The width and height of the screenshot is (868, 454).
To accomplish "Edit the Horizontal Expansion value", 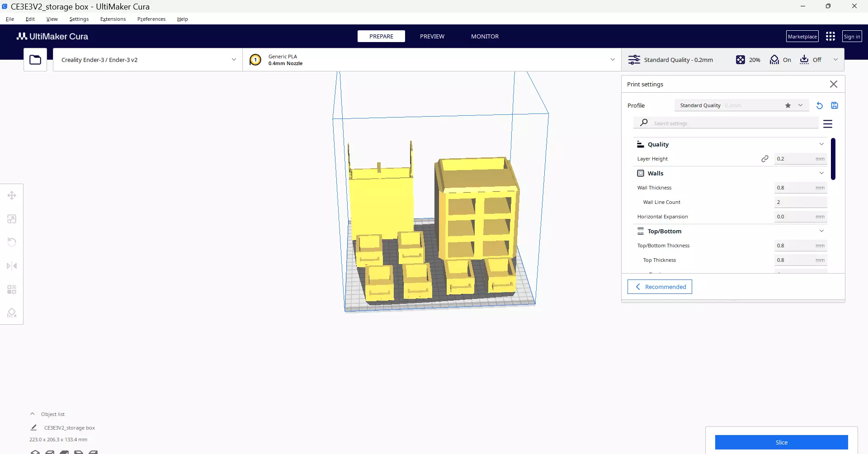I will (801, 217).
